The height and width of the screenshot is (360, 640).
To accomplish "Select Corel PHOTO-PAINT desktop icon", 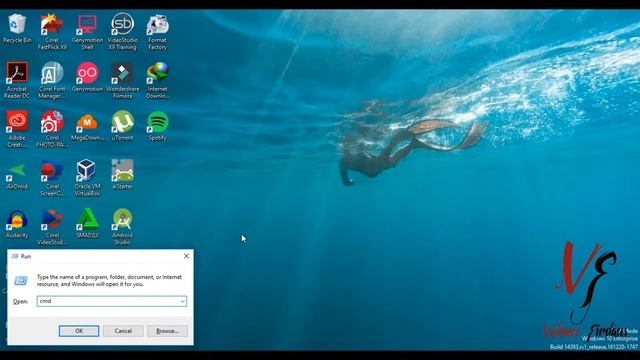I will tap(52, 129).
